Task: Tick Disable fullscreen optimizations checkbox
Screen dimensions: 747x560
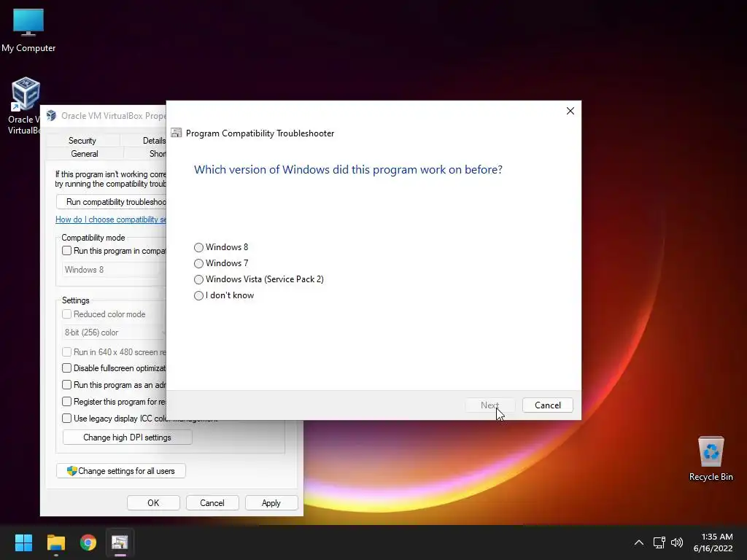Action: 66,368
